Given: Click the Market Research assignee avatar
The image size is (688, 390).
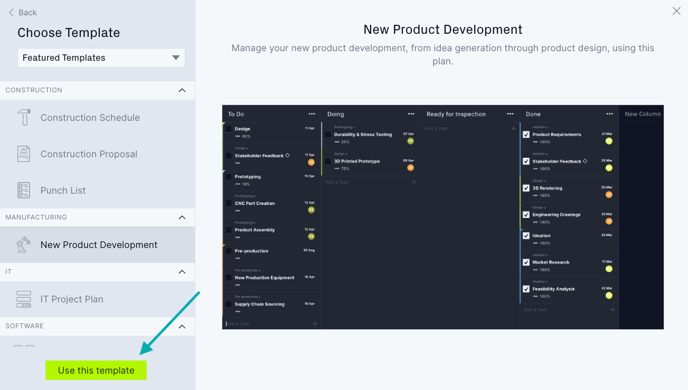Looking at the screenshot, I should pos(609,269).
